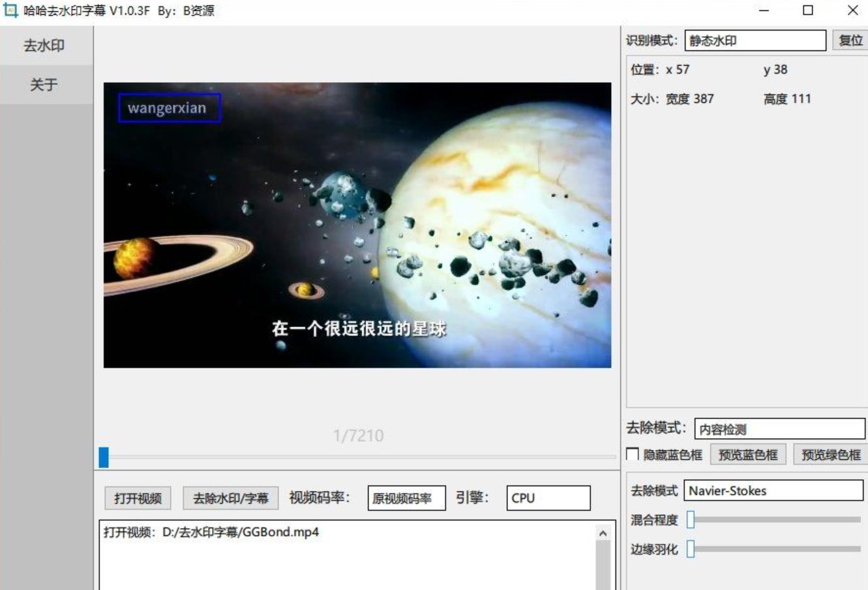Click the 去除水印/字幕 button
868x590 pixels.
click(x=230, y=498)
